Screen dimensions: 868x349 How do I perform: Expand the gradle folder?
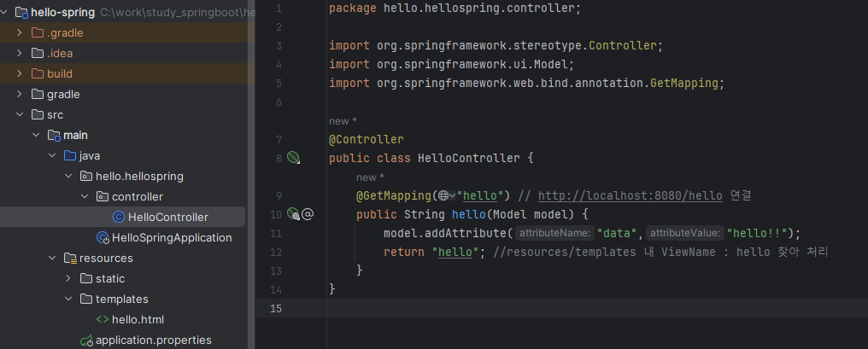20,94
